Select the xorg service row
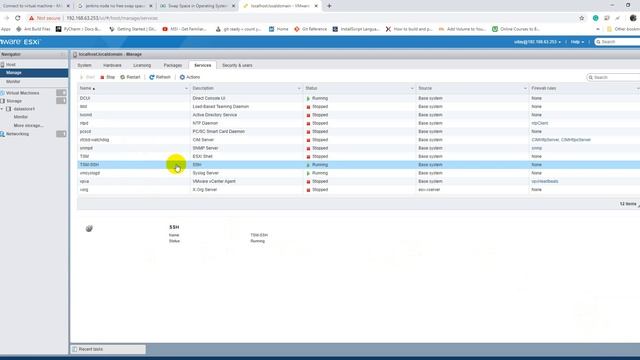The image size is (640, 360). (x=358, y=190)
